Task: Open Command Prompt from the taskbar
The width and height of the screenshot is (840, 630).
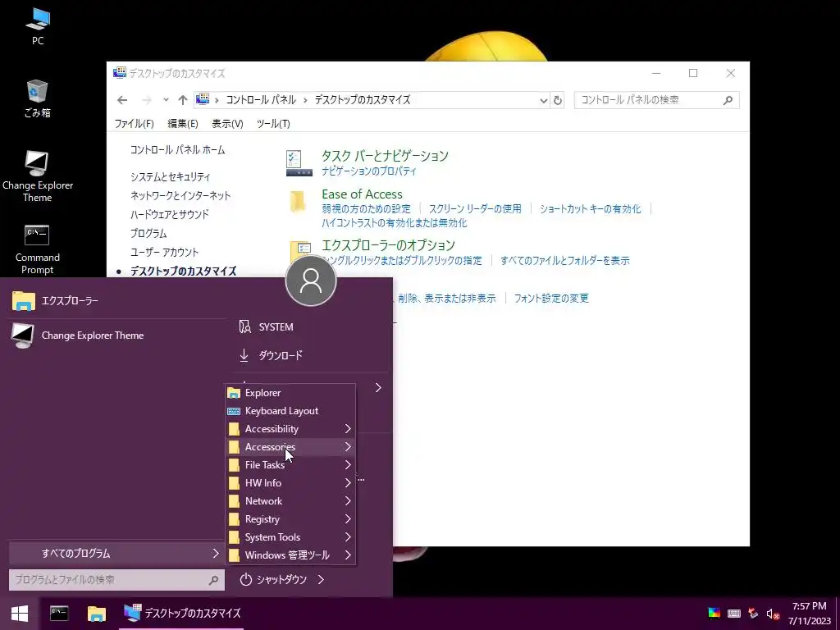Action: click(x=59, y=614)
